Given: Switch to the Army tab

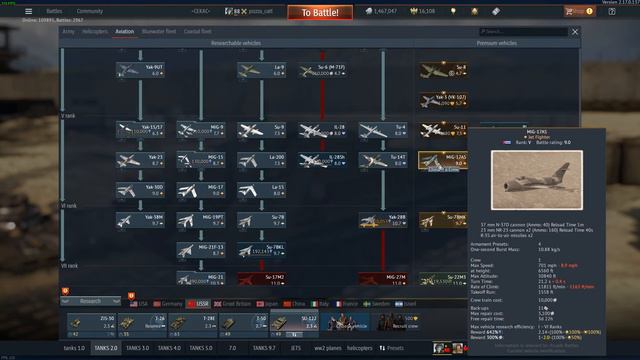Looking at the screenshot, I should tap(68, 31).
